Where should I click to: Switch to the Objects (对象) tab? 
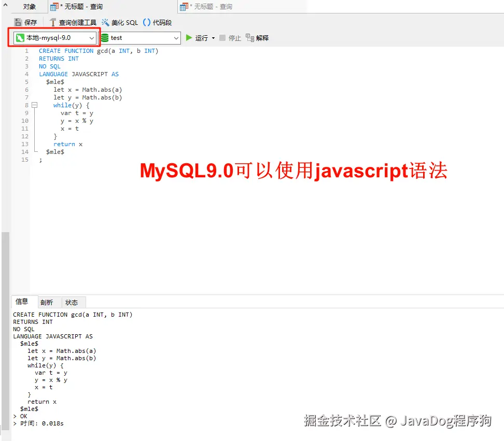click(x=30, y=6)
